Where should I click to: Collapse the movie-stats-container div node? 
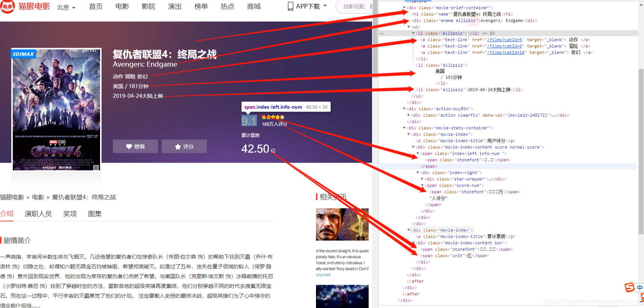tap(404, 128)
